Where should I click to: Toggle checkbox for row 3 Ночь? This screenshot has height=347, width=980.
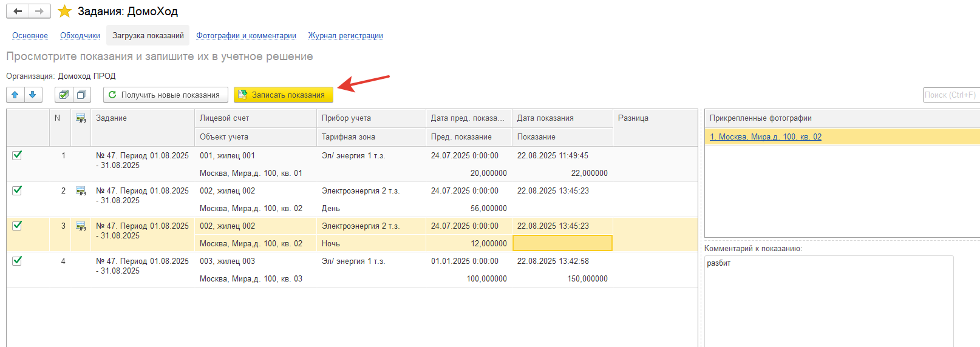[17, 226]
